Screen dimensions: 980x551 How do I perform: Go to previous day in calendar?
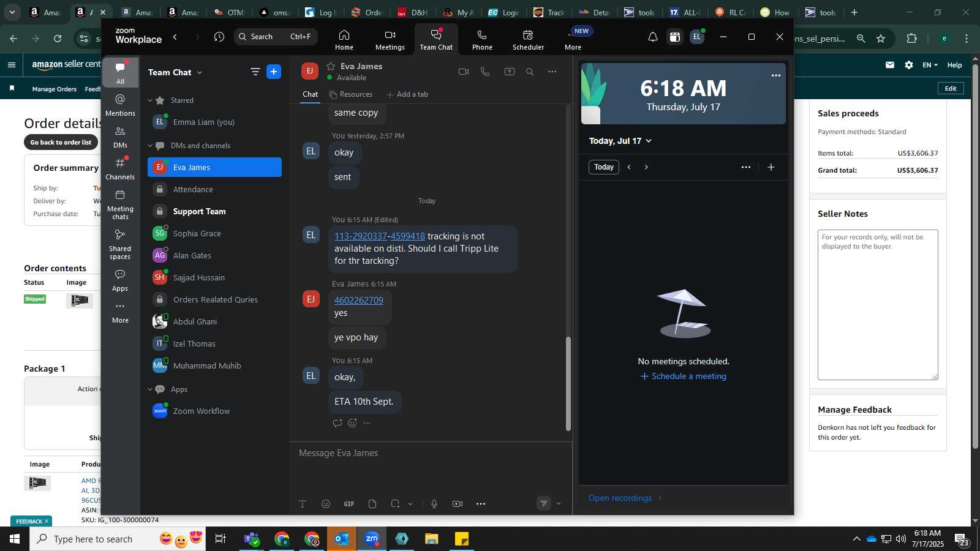click(x=629, y=167)
